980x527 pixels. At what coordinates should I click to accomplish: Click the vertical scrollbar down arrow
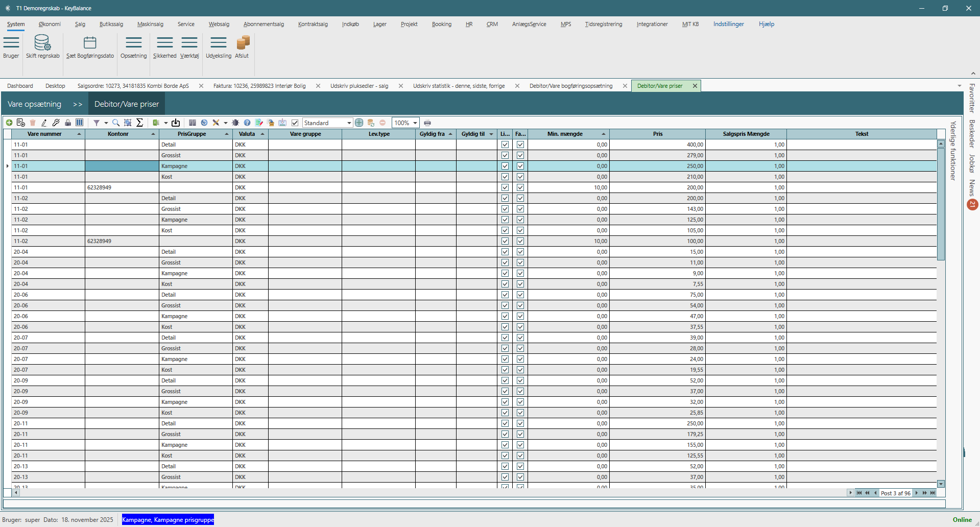941,484
